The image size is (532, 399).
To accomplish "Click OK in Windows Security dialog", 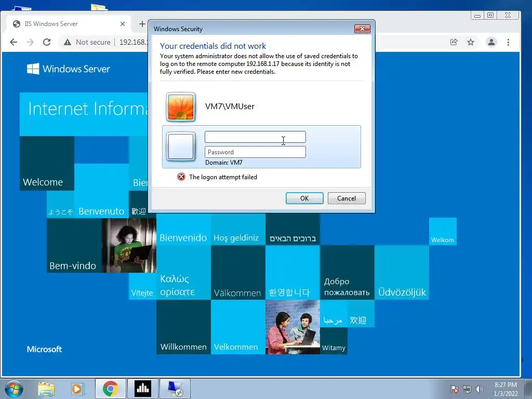I will click(x=304, y=198).
